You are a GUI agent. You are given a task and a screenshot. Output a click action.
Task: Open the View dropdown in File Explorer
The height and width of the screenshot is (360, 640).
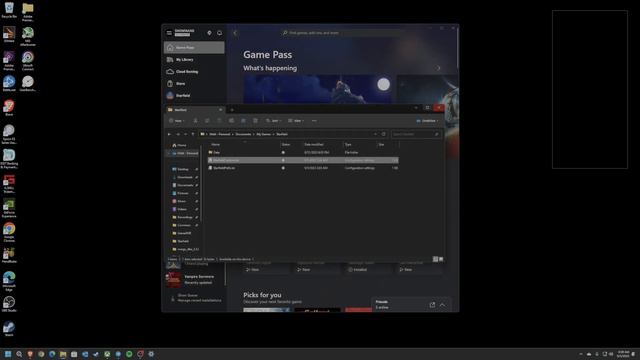coord(296,121)
